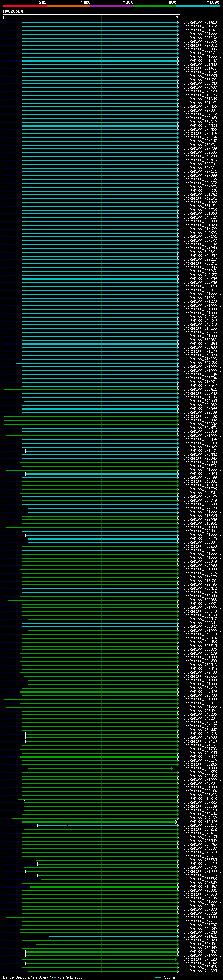Click the arrowhead ending the UniRef100_A8IA18 bar

(x=178, y=23)
